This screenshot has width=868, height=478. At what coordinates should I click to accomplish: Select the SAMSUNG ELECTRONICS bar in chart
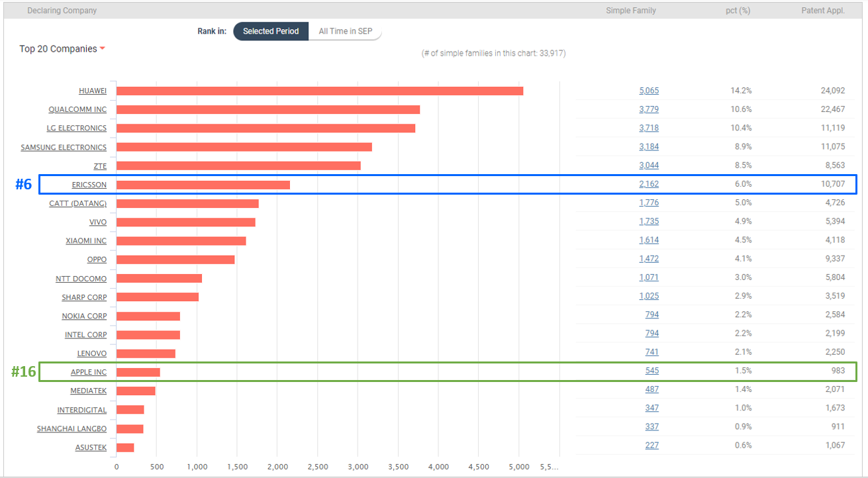pyautogui.click(x=244, y=147)
